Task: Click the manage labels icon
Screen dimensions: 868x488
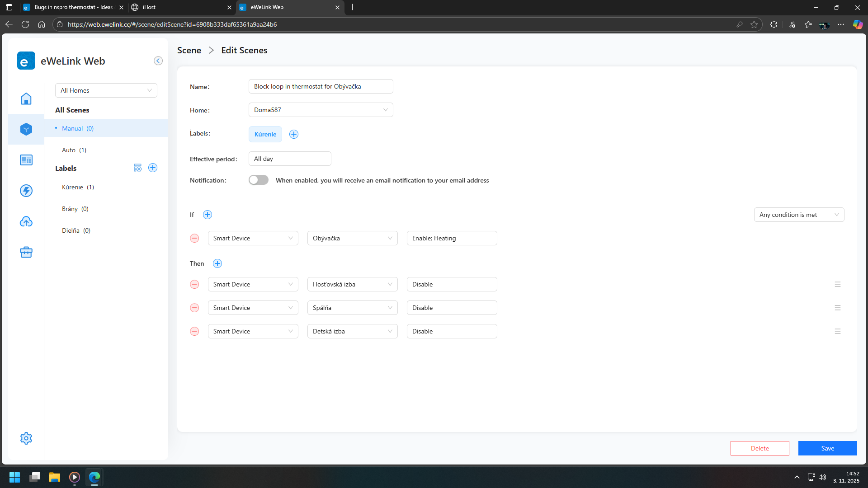Action: (138, 168)
